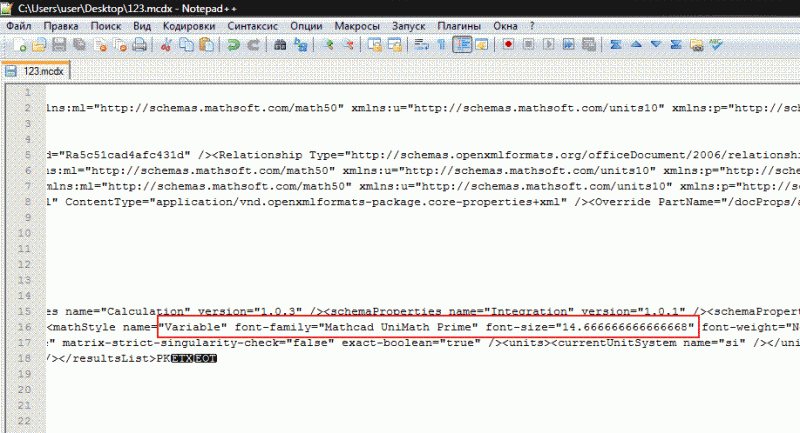Click the ABC spell-check icon
The height and width of the screenshot is (433, 800).
[716, 45]
